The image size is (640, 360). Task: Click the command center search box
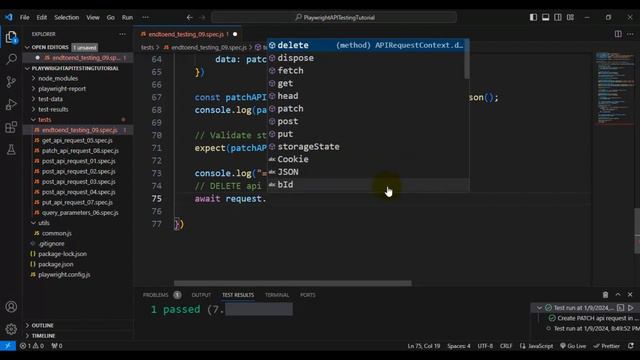334,18
